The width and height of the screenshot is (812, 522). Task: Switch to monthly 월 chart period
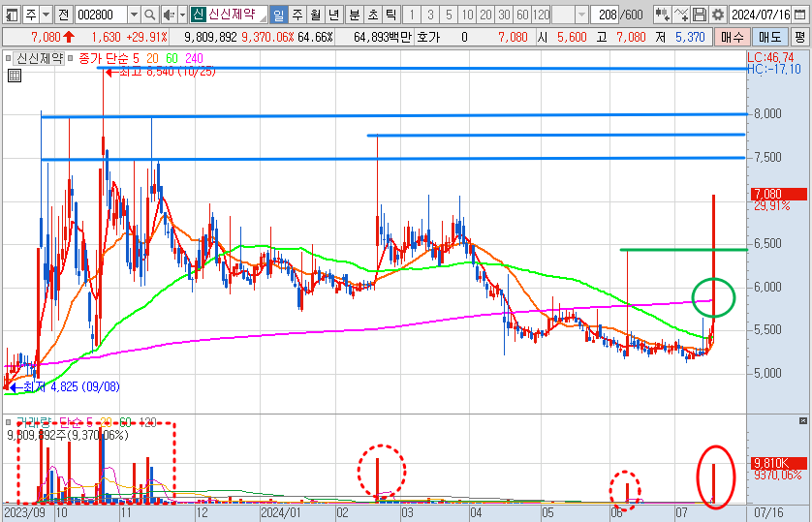pyautogui.click(x=315, y=15)
